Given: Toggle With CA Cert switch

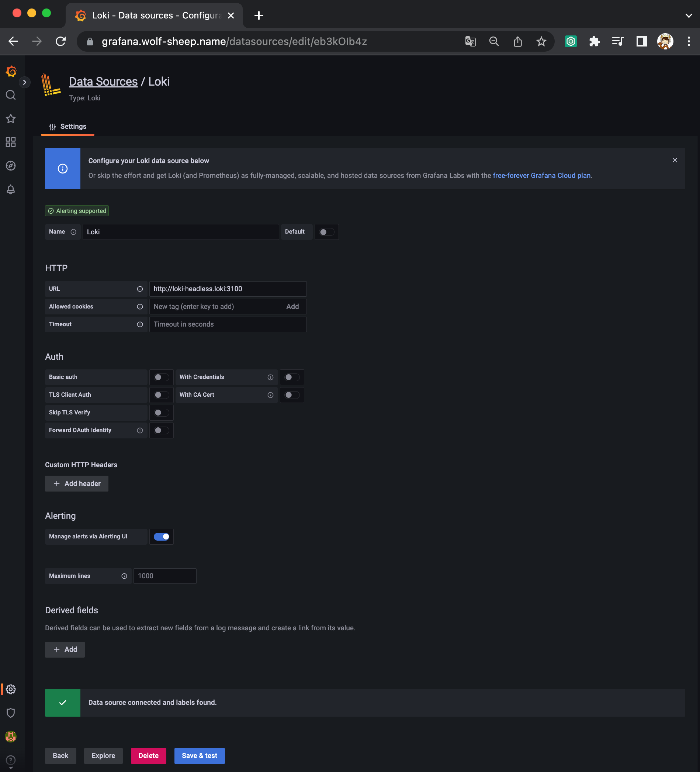Looking at the screenshot, I should [292, 395].
